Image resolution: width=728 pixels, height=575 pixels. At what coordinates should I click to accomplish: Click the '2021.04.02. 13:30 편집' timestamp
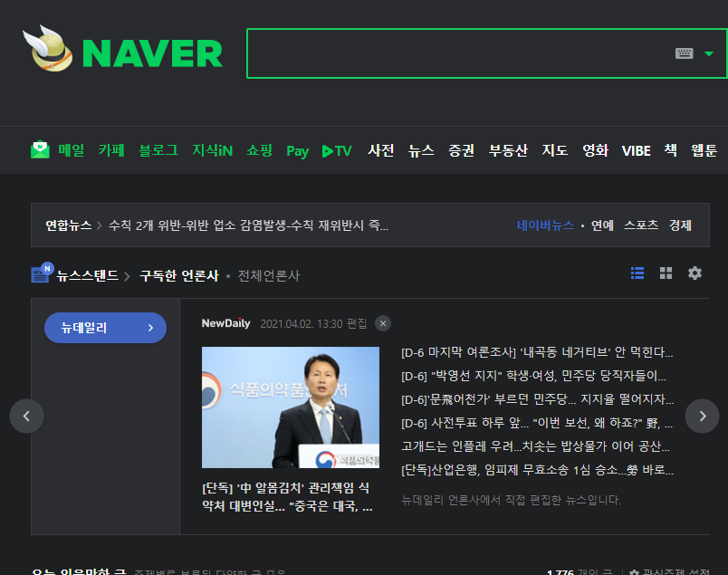tap(314, 324)
